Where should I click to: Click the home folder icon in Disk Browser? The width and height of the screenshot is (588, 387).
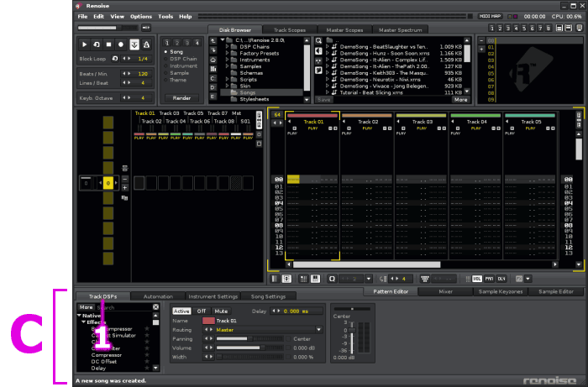(213, 60)
